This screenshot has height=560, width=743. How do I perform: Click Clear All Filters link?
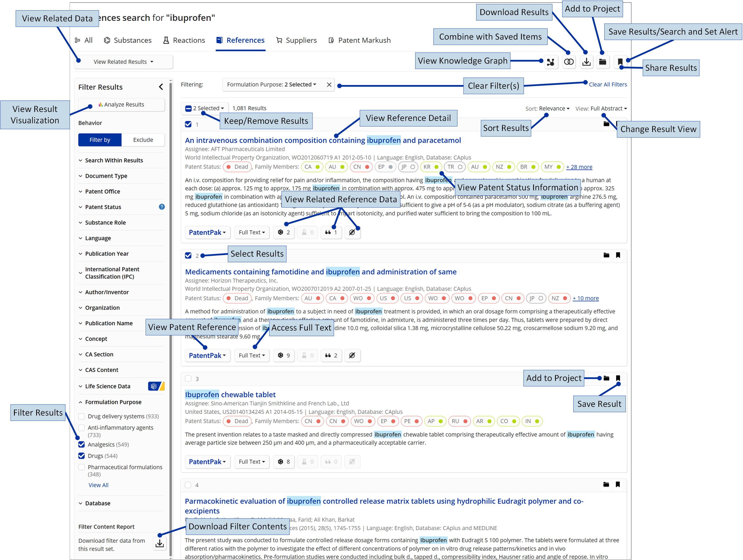608,84
